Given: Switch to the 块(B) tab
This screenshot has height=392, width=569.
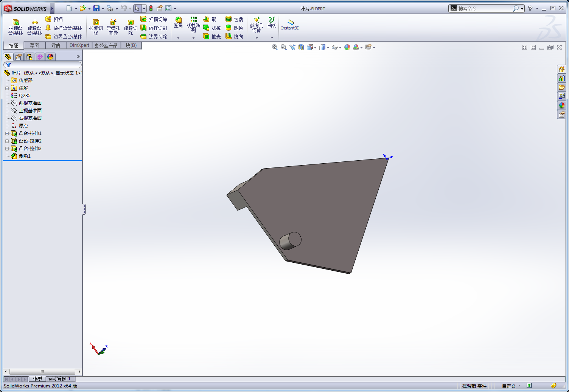Looking at the screenshot, I should pyautogui.click(x=131, y=45).
